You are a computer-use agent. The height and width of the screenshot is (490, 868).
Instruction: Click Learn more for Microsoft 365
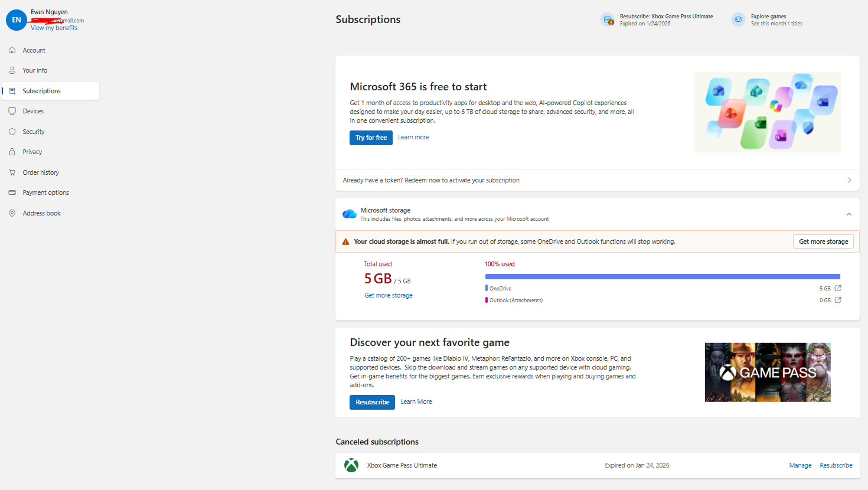(x=413, y=137)
